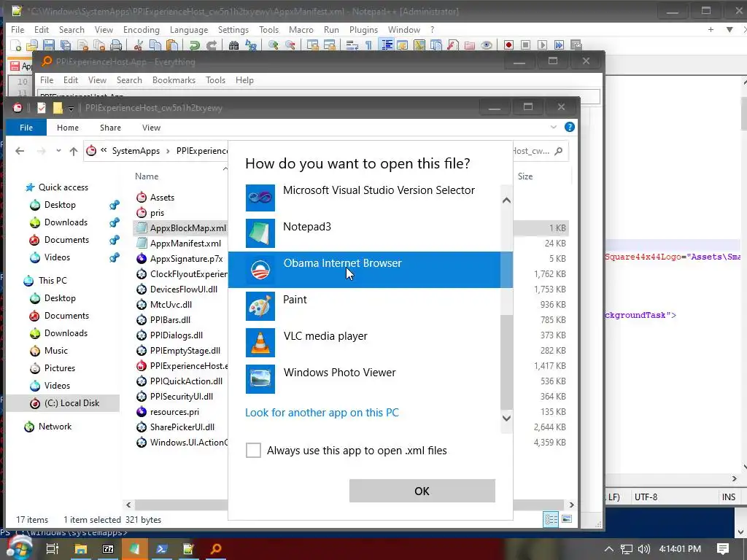Open Windows Start button
This screenshot has height=560, width=747.
(x=18, y=548)
